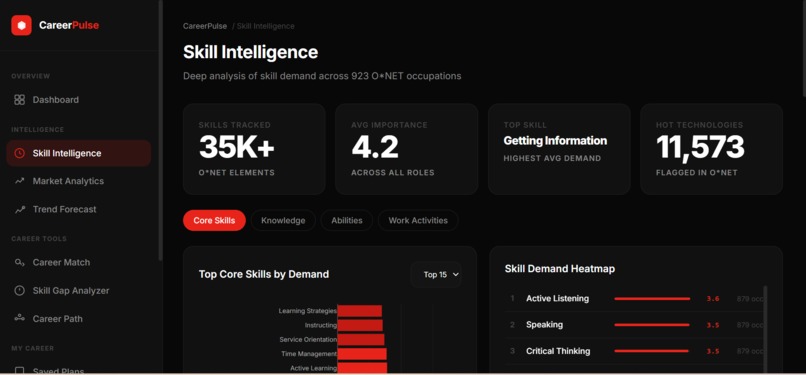
Task: Click Speaking demand bar
Action: tap(652, 325)
